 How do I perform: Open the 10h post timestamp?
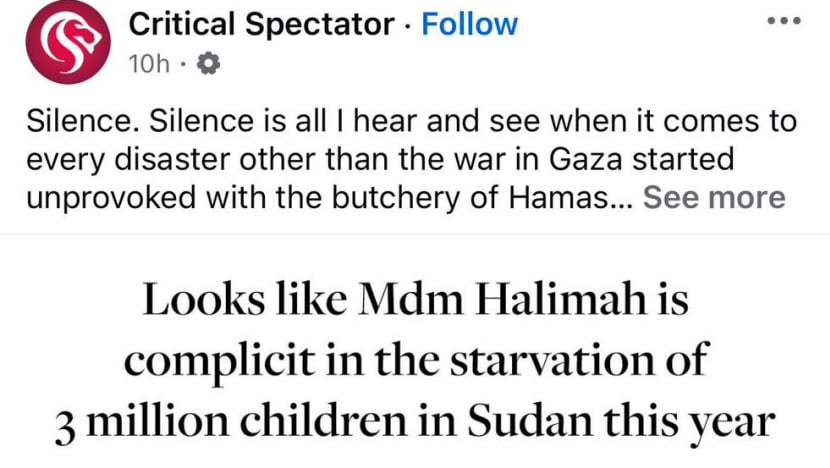tap(149, 64)
